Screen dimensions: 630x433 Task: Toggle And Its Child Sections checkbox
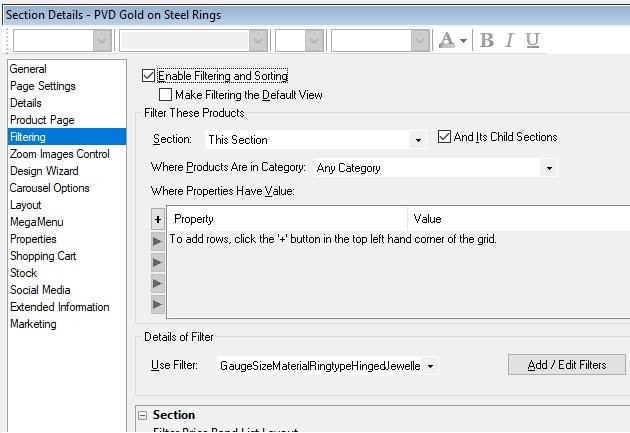[x=445, y=138]
